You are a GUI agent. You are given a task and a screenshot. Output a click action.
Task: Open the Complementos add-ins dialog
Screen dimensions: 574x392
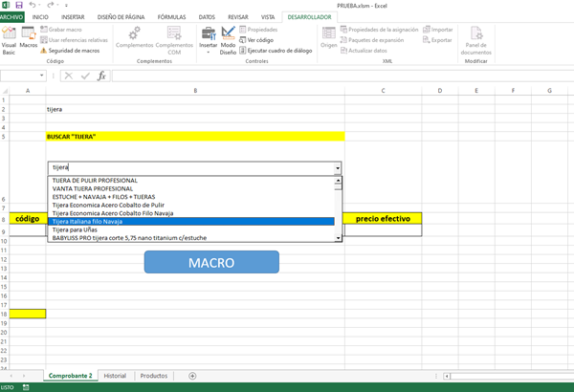[x=134, y=37]
